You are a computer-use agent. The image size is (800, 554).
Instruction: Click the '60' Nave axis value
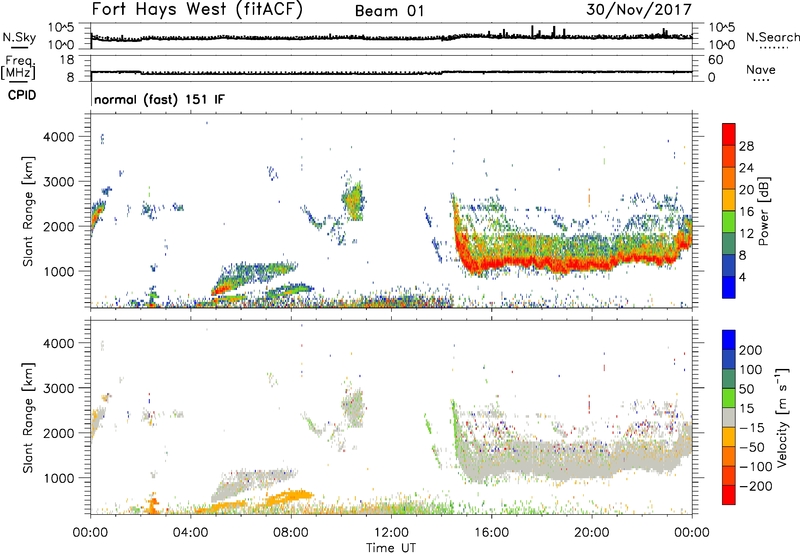click(715, 60)
